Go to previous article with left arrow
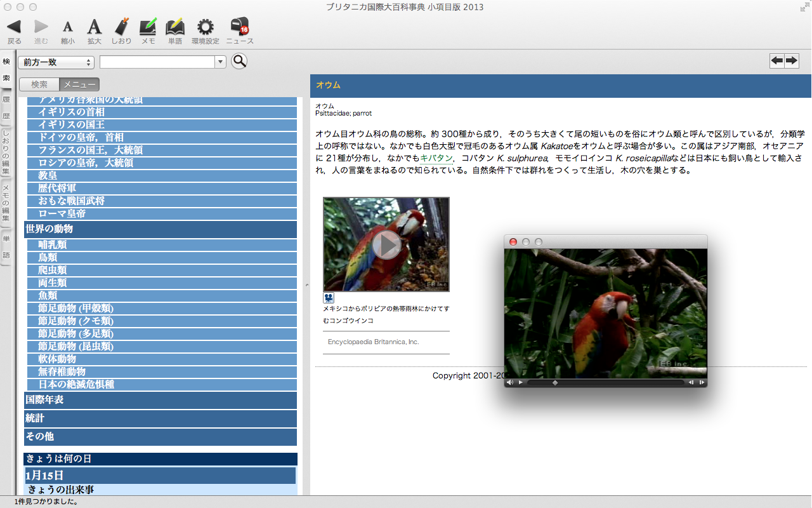 pyautogui.click(x=776, y=61)
